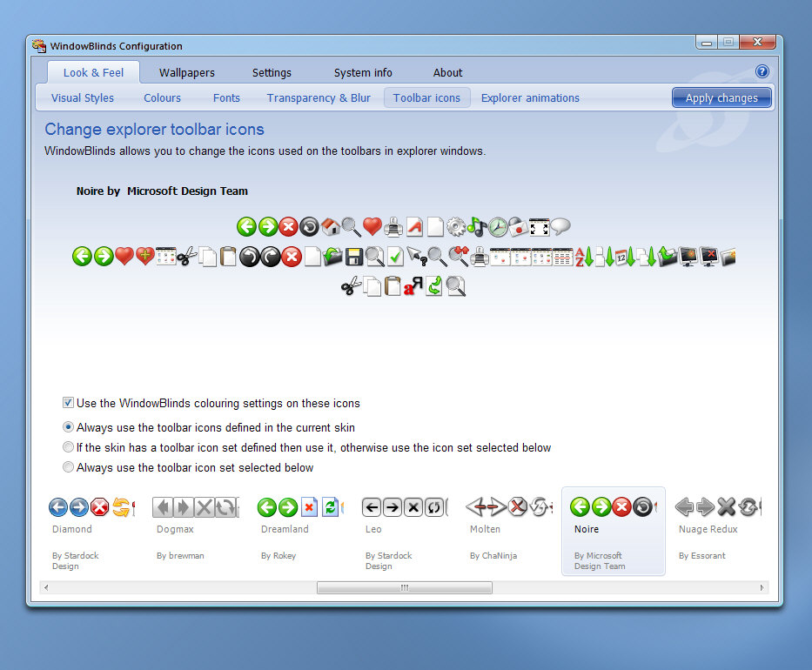
Task: Click the black redo circular arrow icon
Action: [271, 257]
